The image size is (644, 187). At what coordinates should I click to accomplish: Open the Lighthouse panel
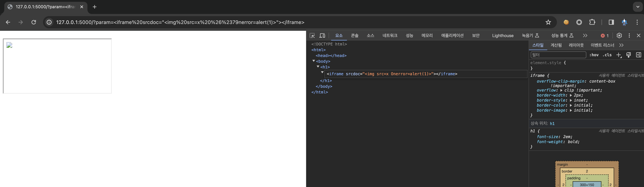[503, 35]
